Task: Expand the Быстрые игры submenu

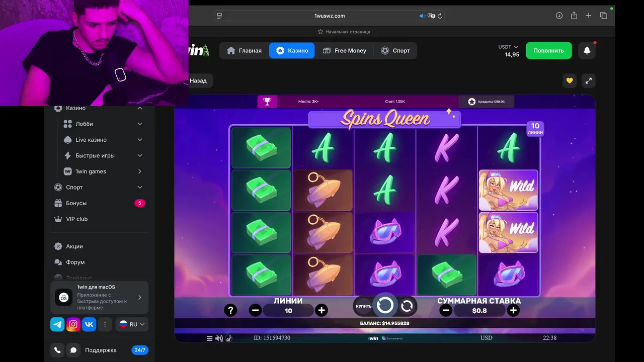Action: click(140, 156)
